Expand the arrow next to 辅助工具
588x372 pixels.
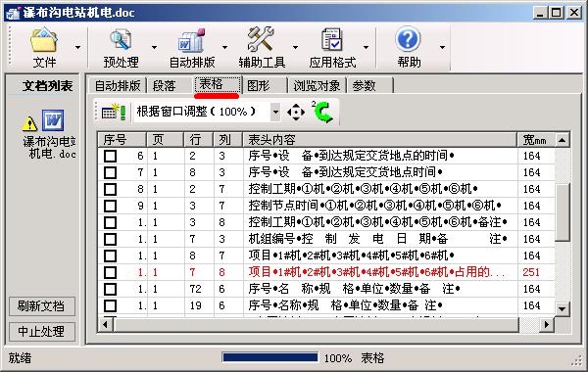pos(296,47)
